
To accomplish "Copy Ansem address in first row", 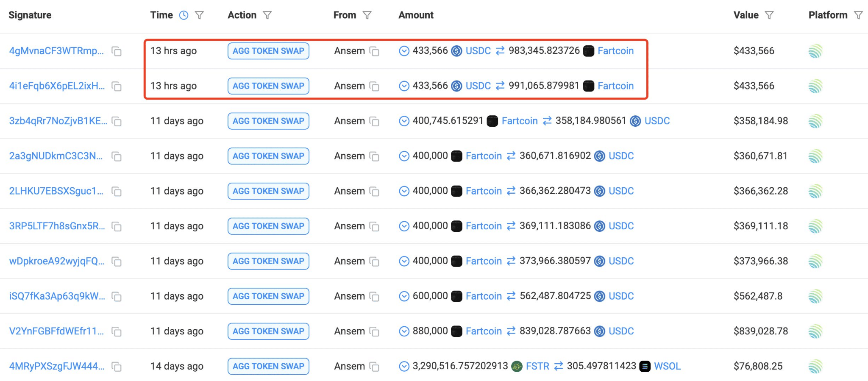I will 374,51.
